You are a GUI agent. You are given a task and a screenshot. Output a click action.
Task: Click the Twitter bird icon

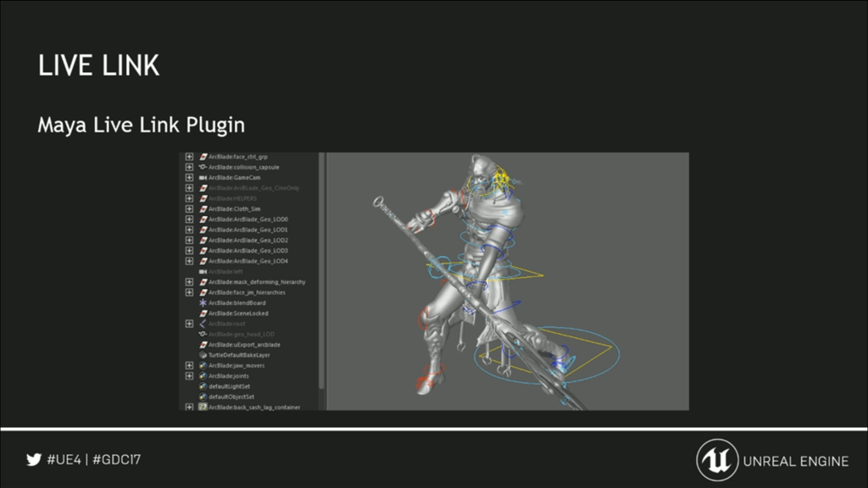coord(34,460)
